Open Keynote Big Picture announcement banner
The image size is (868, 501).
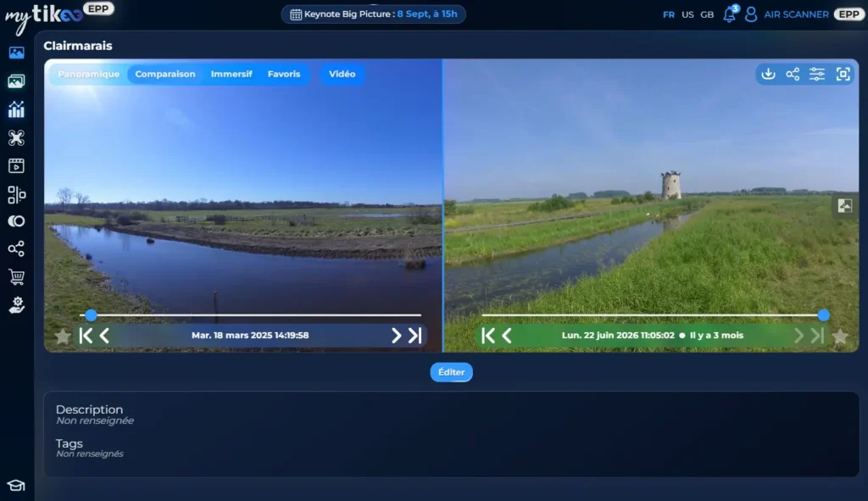click(374, 14)
